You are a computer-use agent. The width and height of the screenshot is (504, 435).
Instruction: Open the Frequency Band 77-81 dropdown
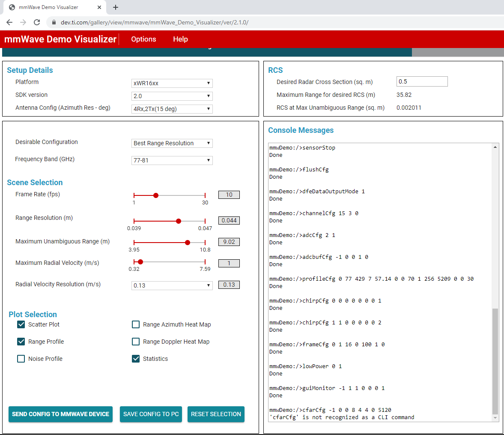(x=172, y=160)
